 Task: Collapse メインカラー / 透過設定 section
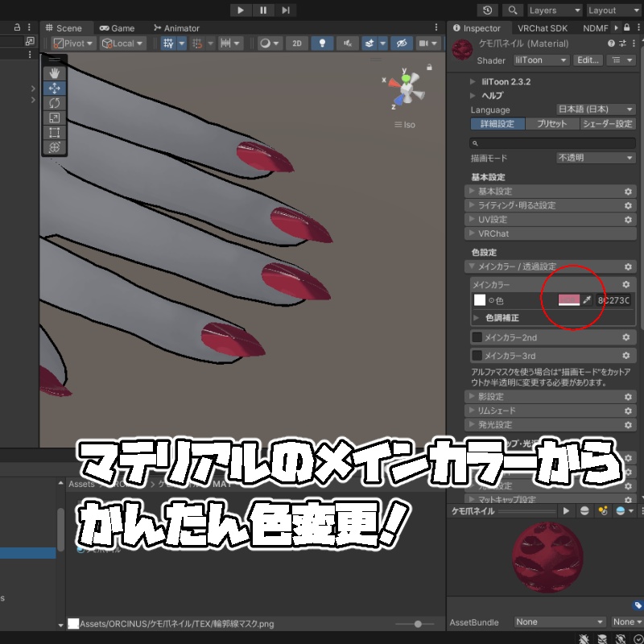551,266
